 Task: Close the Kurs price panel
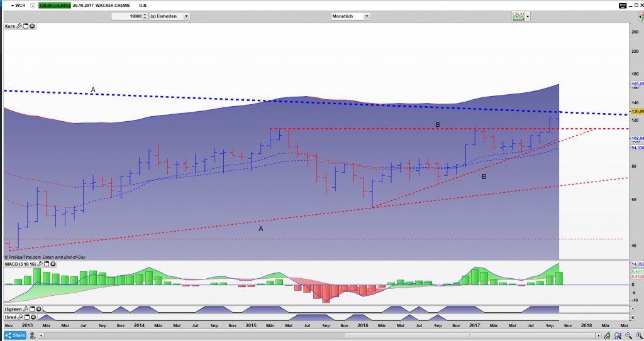(32, 26)
